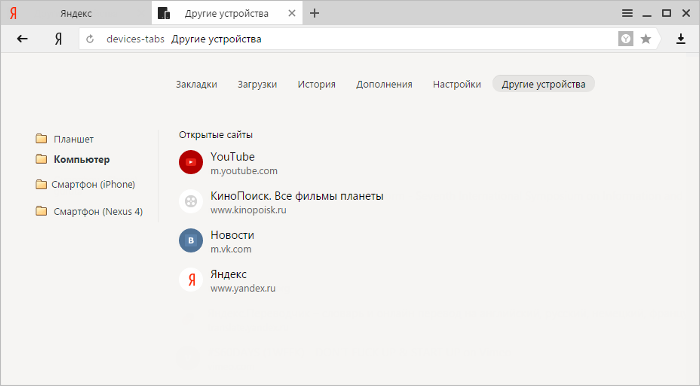
Task: Open the YouTube site link
Action: (x=233, y=157)
